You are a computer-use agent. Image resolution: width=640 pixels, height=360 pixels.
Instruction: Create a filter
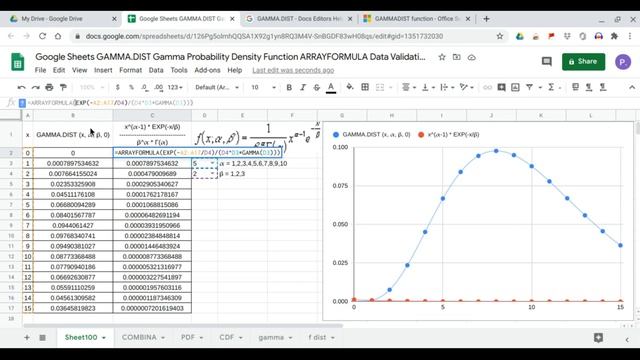pyautogui.click(x=529, y=87)
